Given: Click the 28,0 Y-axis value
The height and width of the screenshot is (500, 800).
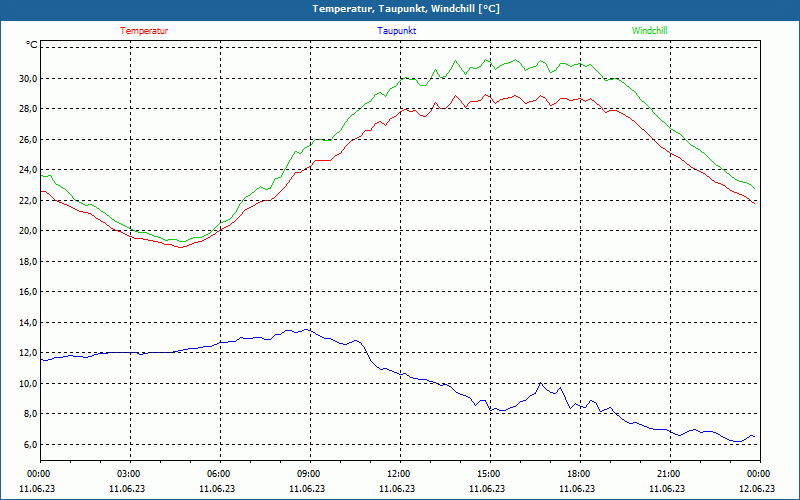Looking at the screenshot, I should point(28,109).
